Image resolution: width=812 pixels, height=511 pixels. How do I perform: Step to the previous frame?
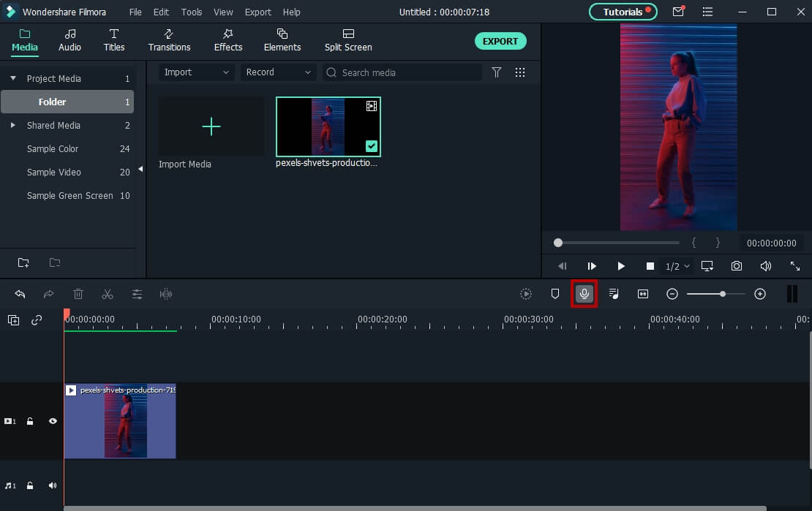(563, 266)
